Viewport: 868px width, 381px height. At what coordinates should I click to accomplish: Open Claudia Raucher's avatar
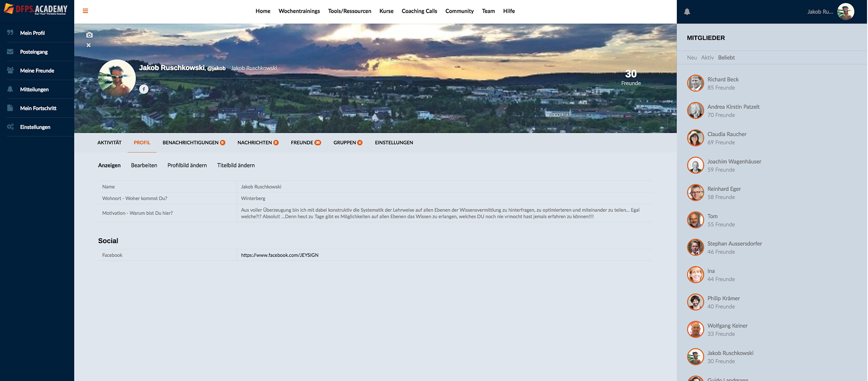[695, 138]
